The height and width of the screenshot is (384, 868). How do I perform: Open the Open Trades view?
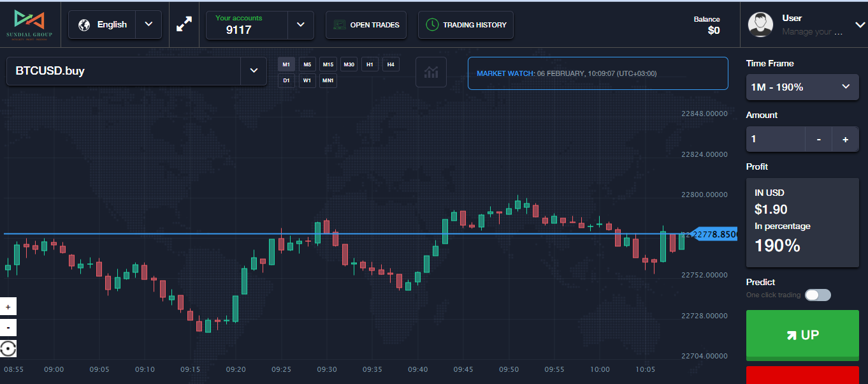point(366,25)
